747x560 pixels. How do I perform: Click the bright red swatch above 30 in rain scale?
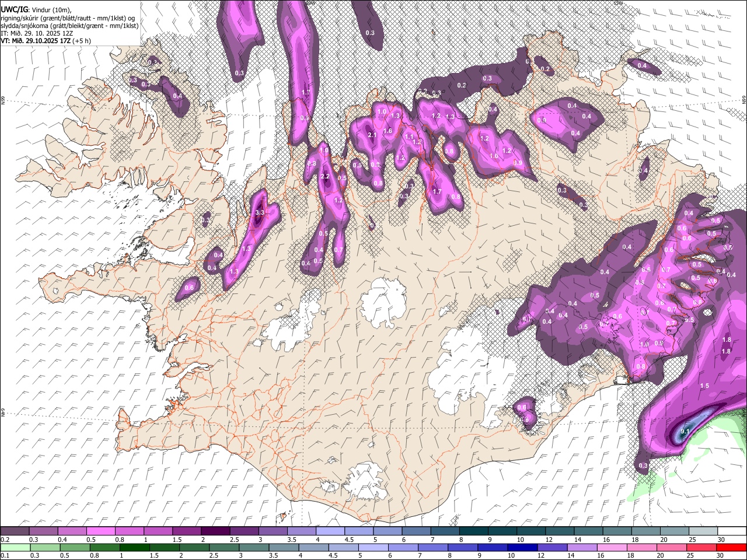[731, 547]
